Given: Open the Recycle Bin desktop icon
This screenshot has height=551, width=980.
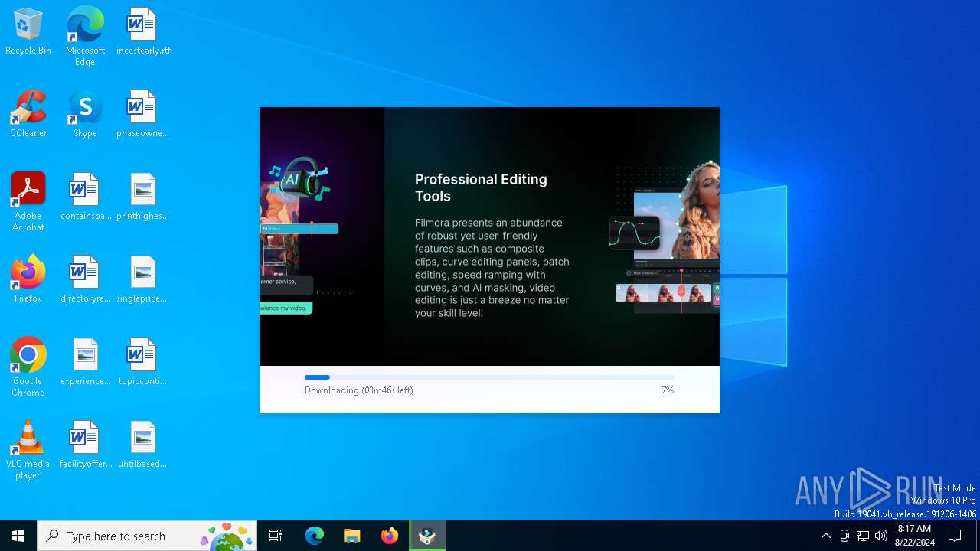Looking at the screenshot, I should click(28, 32).
